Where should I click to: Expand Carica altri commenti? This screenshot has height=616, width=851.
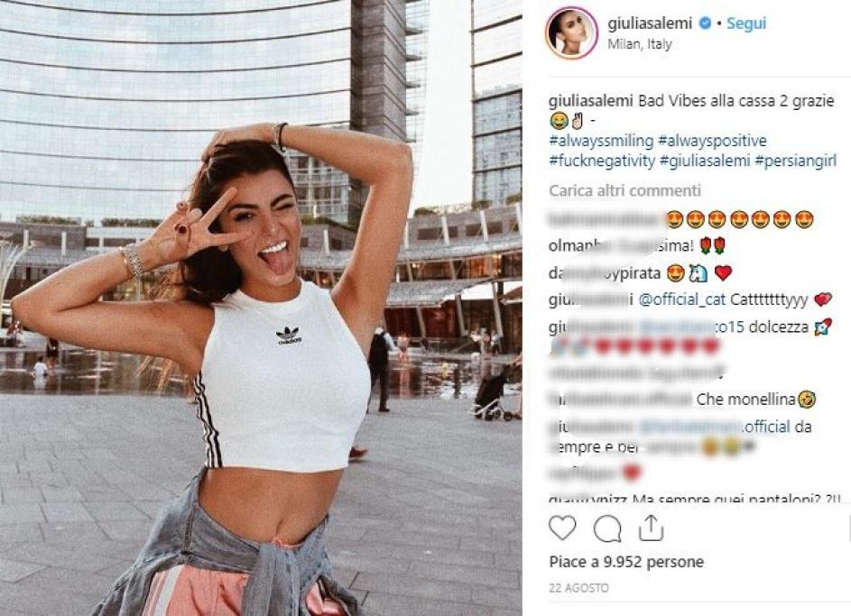624,191
